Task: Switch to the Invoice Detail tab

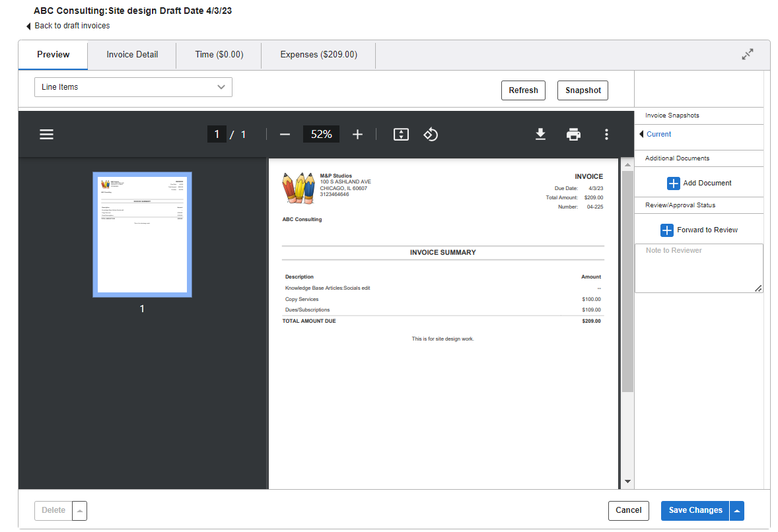Action: pos(132,55)
